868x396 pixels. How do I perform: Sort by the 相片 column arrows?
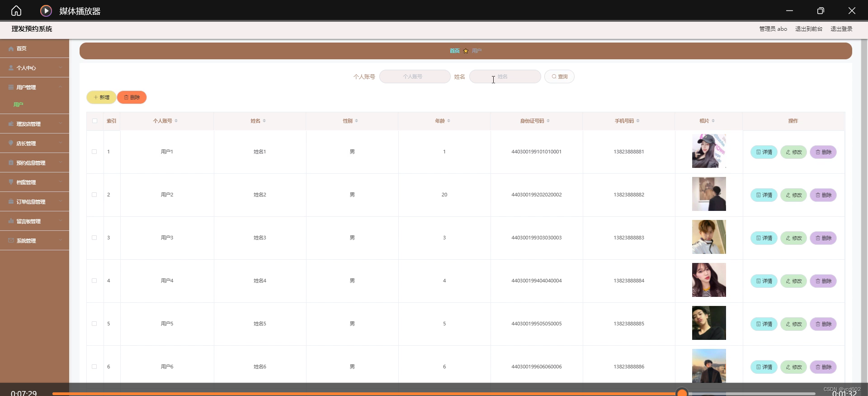point(713,121)
